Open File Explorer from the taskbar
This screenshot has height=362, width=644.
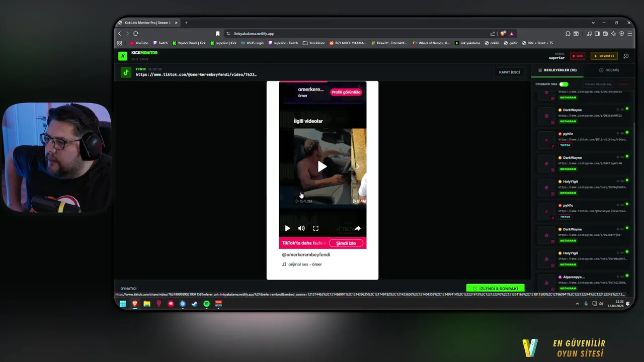click(x=147, y=304)
